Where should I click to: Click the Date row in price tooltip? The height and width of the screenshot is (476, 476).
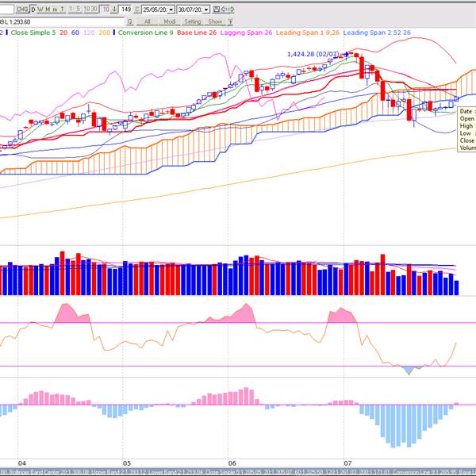tap(467, 111)
